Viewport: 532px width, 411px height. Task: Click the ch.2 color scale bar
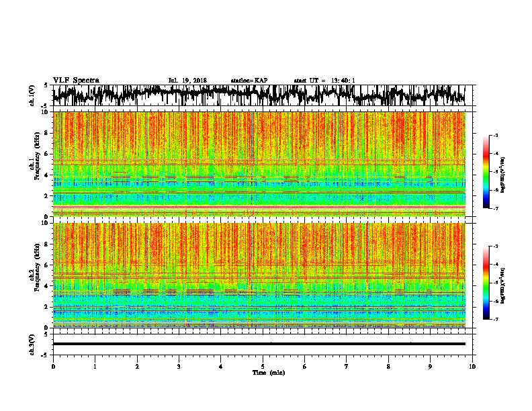[486, 283]
